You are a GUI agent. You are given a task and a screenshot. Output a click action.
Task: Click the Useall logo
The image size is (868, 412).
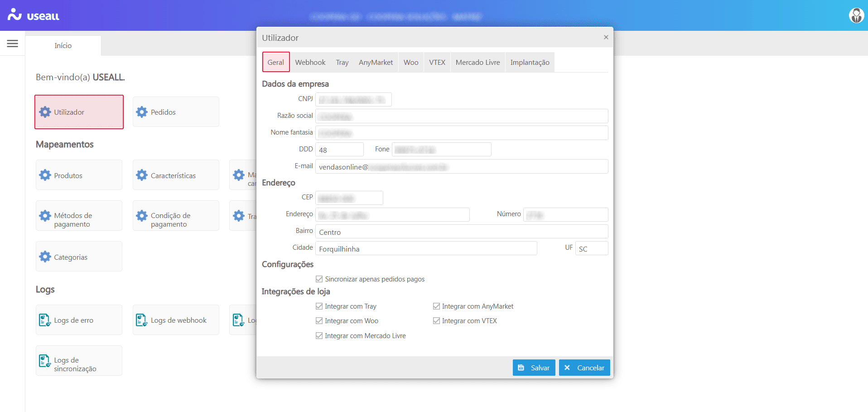34,15
